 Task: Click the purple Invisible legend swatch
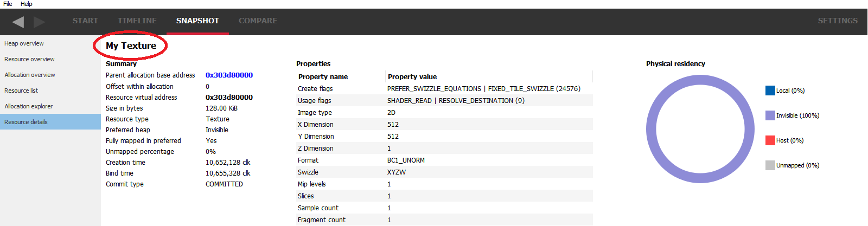point(770,115)
